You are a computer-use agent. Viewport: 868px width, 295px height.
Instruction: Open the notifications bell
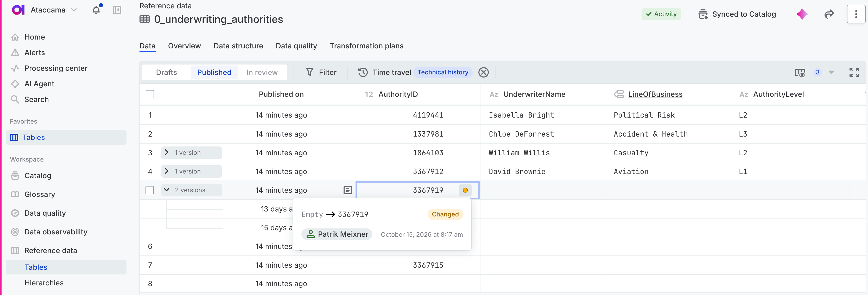pos(96,10)
